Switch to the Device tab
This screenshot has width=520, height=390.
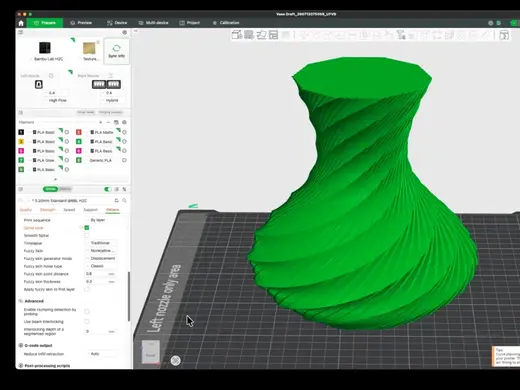[x=117, y=23]
